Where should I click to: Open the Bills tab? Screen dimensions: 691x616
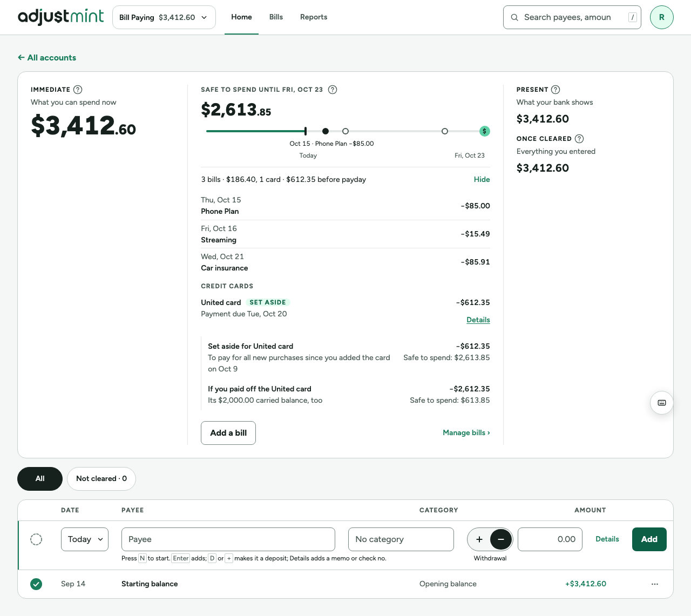(x=276, y=17)
